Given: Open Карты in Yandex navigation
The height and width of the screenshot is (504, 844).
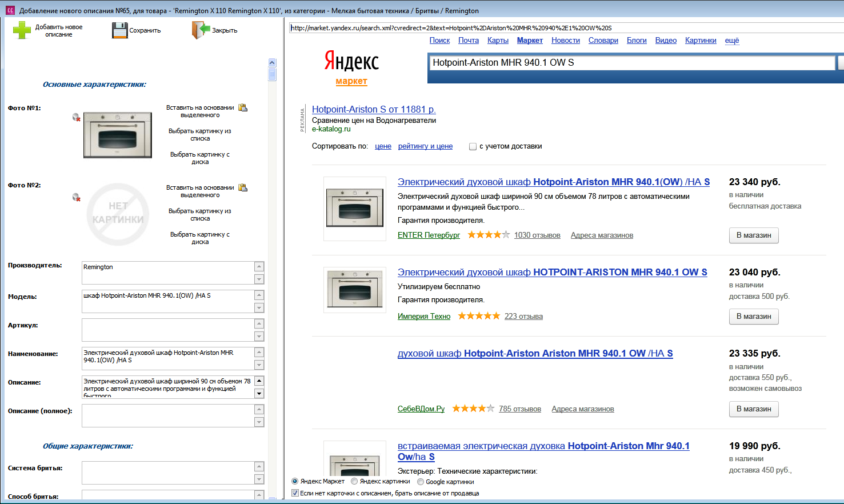Looking at the screenshot, I should [x=498, y=40].
